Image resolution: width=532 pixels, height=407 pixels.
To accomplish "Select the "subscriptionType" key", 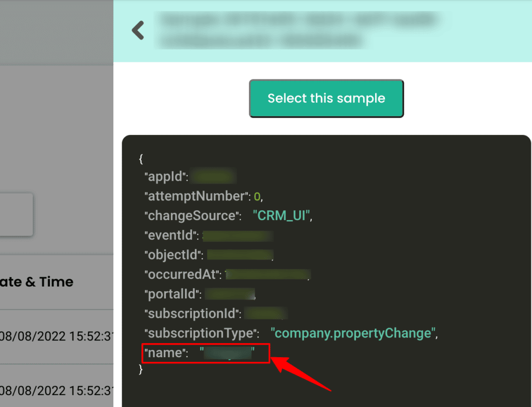I will (x=202, y=333).
